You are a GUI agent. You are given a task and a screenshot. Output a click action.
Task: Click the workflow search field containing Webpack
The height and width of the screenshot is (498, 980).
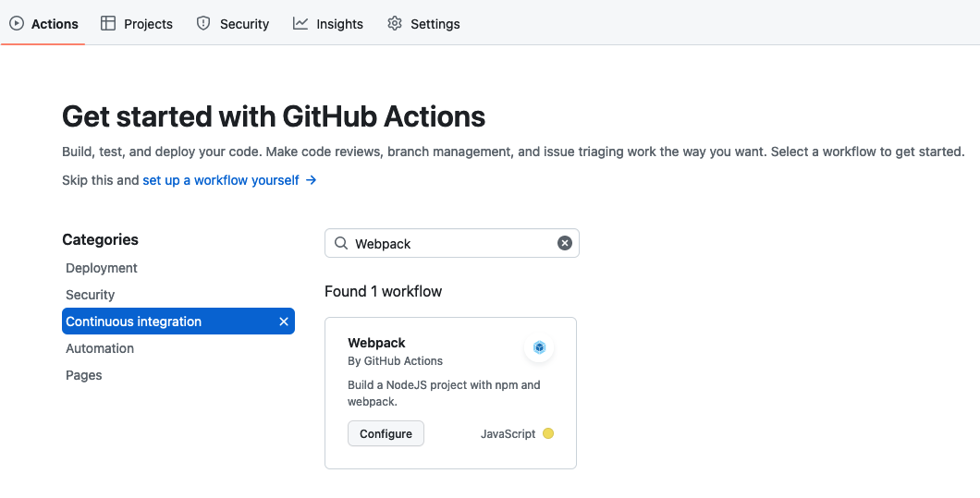[x=452, y=243]
